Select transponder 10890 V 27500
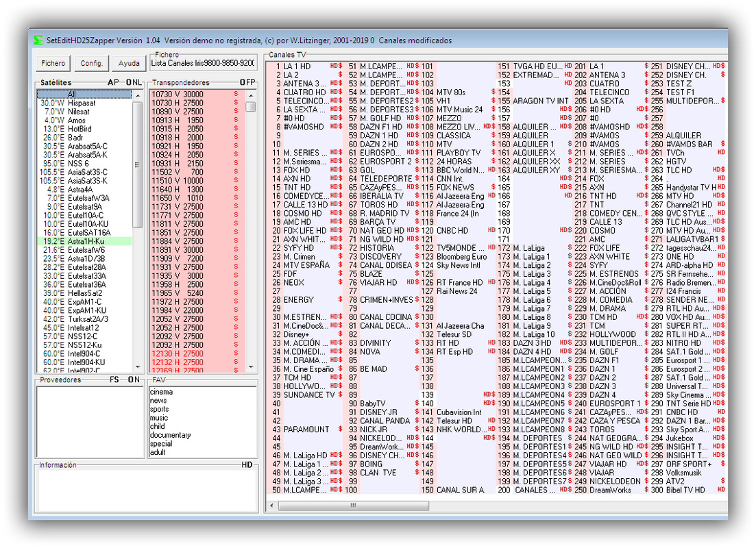The image size is (756, 548). pyautogui.click(x=197, y=112)
